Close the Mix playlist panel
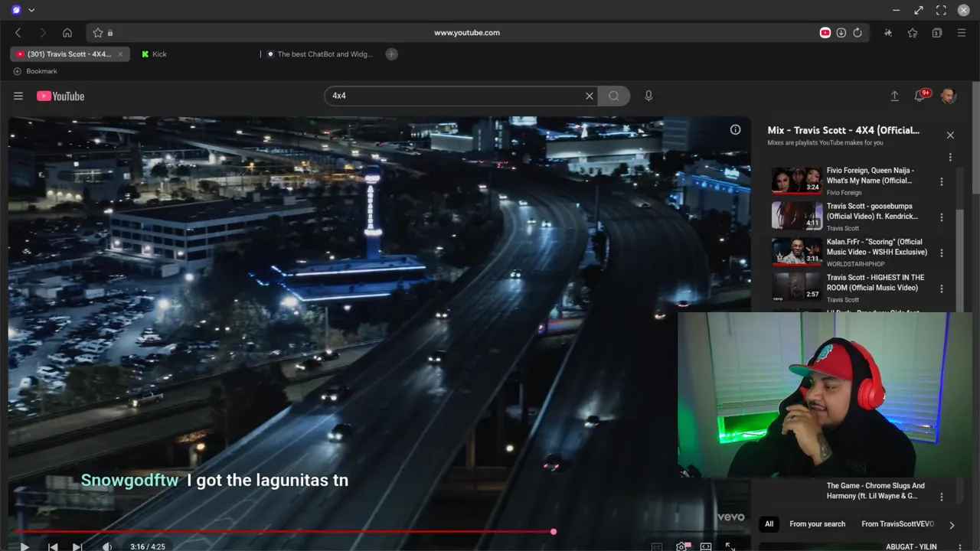 coord(950,135)
